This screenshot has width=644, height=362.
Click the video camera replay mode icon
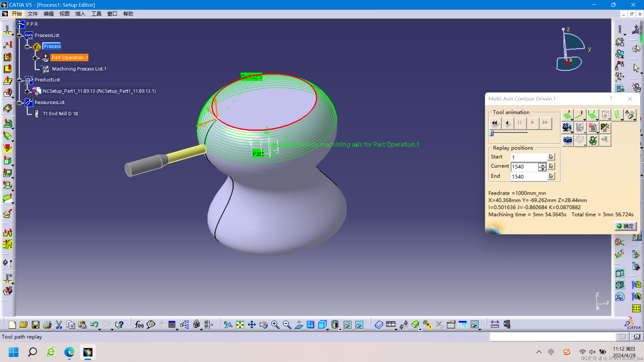tap(567, 127)
